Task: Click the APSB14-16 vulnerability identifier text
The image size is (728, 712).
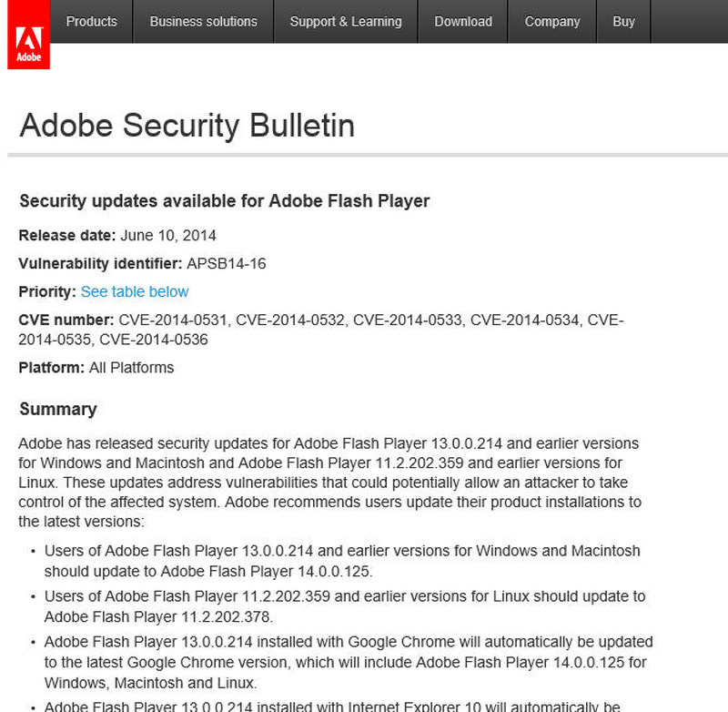Action: click(x=226, y=263)
